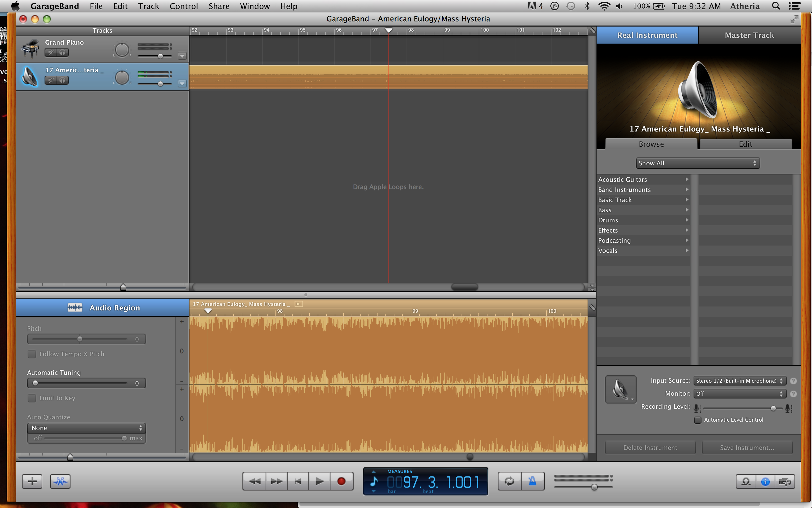The width and height of the screenshot is (812, 508).
Task: Open the Track menu
Action: point(148,6)
